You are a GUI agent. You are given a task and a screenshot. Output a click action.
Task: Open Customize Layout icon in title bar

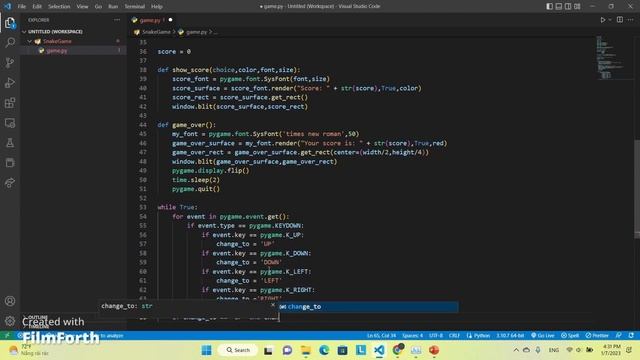point(577,6)
